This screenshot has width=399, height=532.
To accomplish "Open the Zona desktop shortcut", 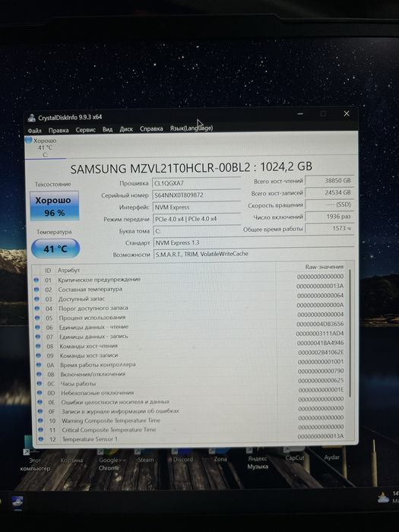I will (220, 454).
